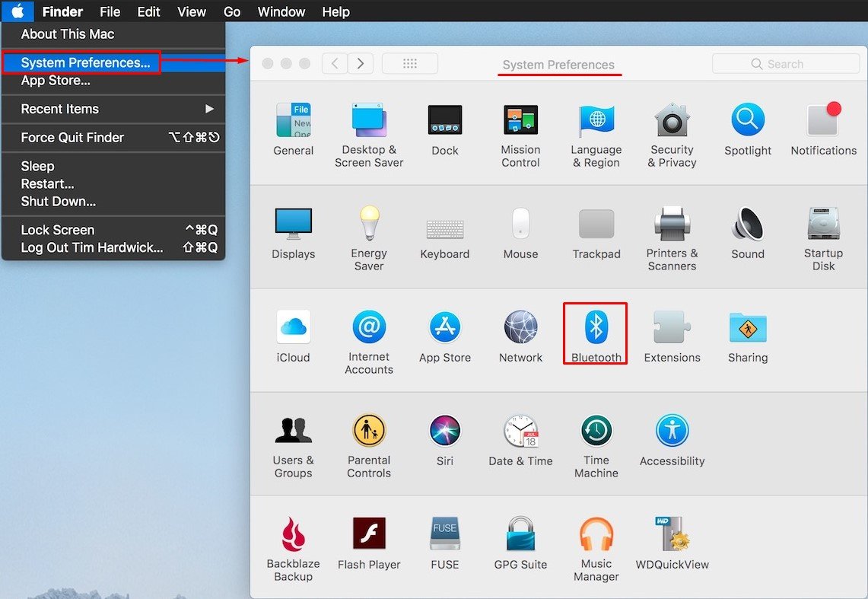Open Startup Disk preferences

pyautogui.click(x=824, y=238)
